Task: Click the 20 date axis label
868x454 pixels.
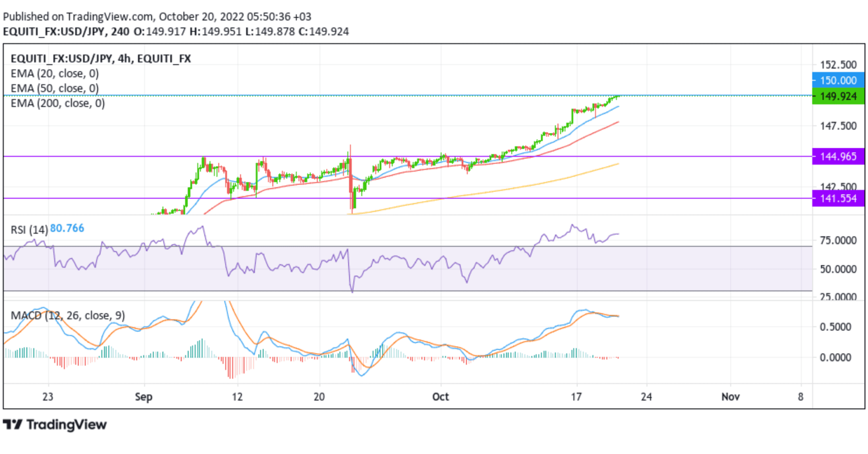Action: coord(319,397)
